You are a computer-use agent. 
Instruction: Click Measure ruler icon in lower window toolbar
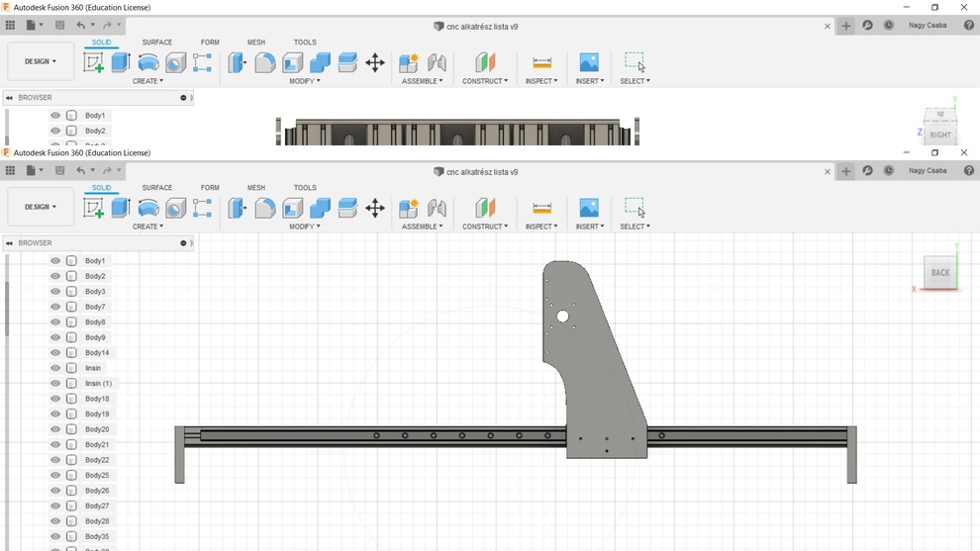pos(541,208)
